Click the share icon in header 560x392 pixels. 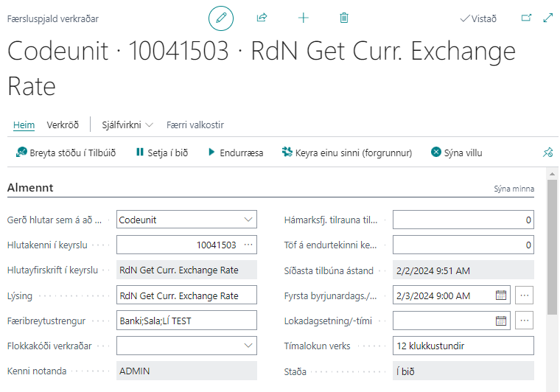pos(262,18)
